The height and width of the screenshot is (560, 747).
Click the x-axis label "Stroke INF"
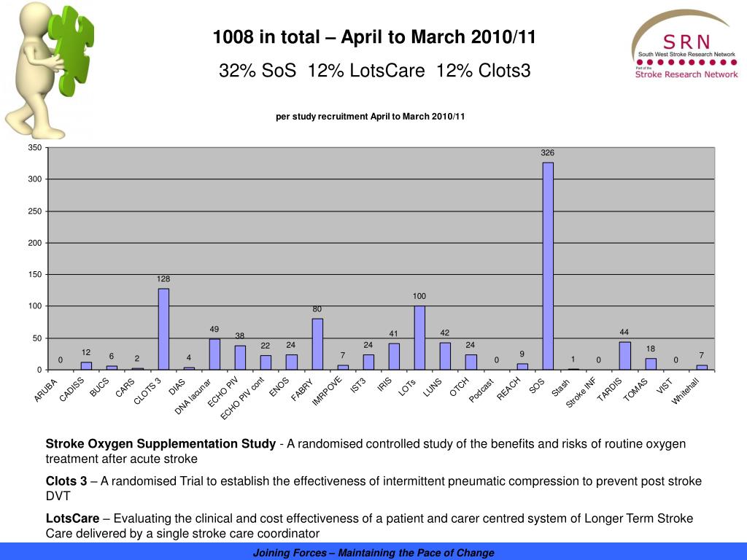(x=581, y=393)
